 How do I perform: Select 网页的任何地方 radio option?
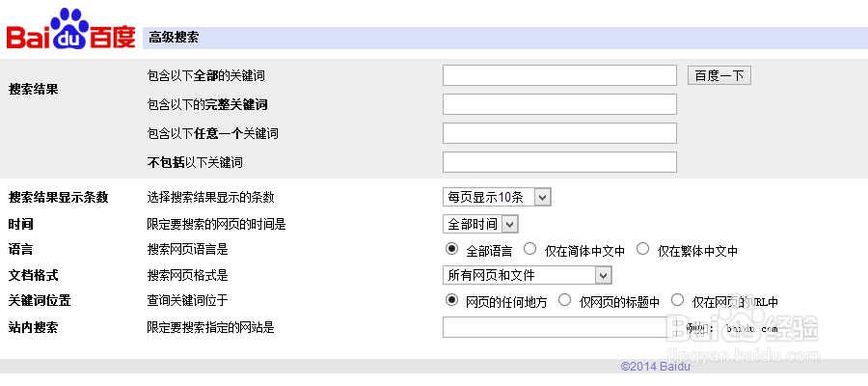tap(450, 301)
